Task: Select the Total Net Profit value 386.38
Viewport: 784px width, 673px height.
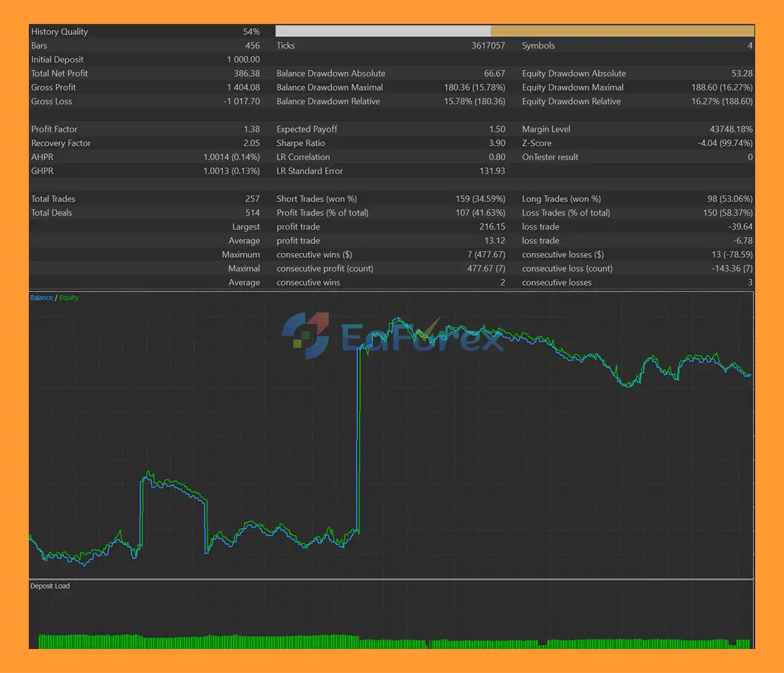Action: coord(246,73)
